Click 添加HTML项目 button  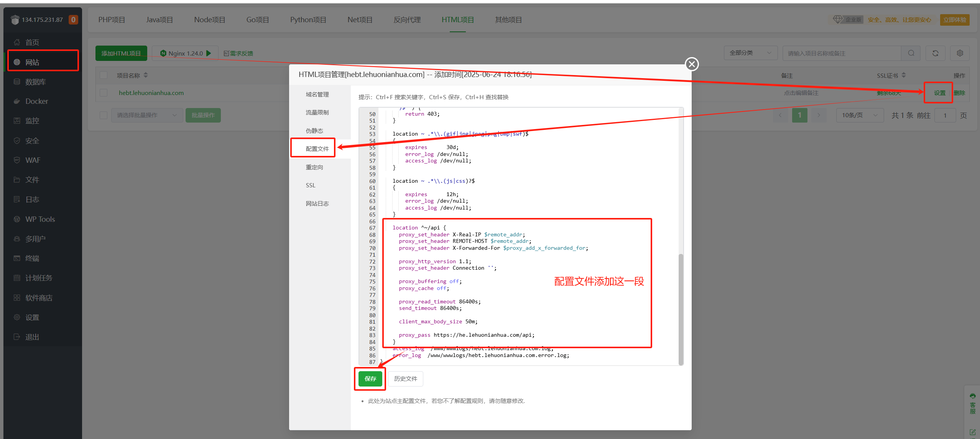[121, 53]
